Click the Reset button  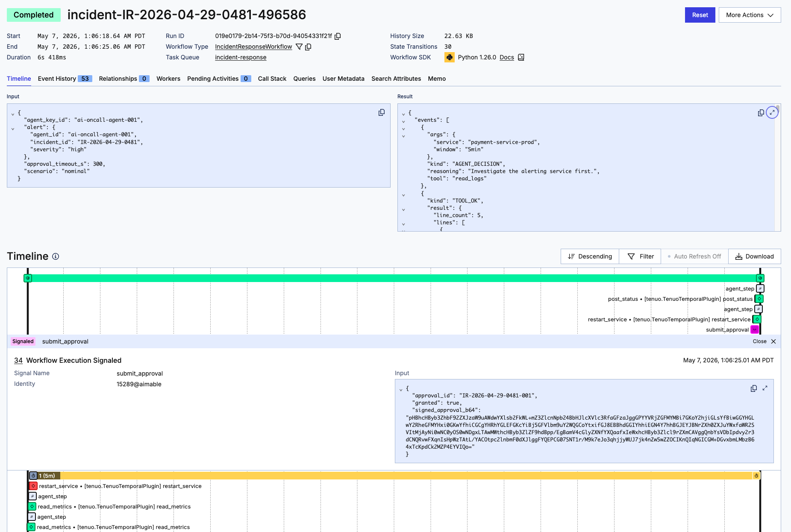point(700,15)
